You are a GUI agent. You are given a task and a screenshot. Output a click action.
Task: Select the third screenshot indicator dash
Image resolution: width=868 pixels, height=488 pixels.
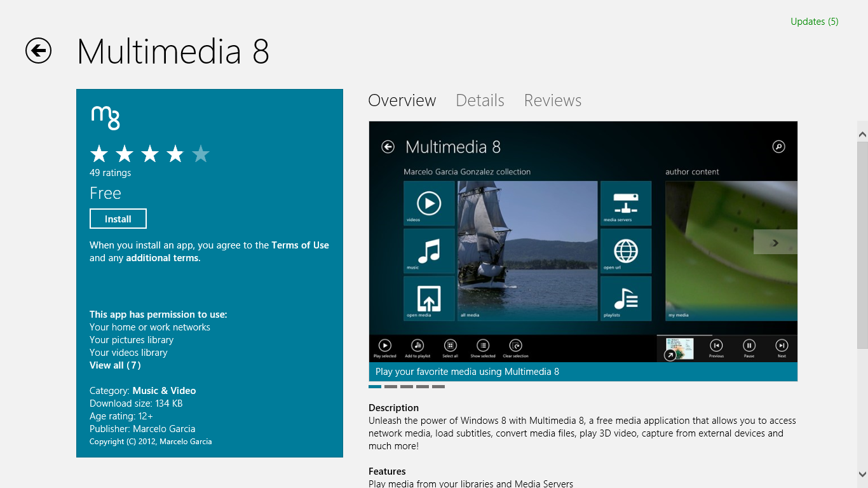[407, 386]
